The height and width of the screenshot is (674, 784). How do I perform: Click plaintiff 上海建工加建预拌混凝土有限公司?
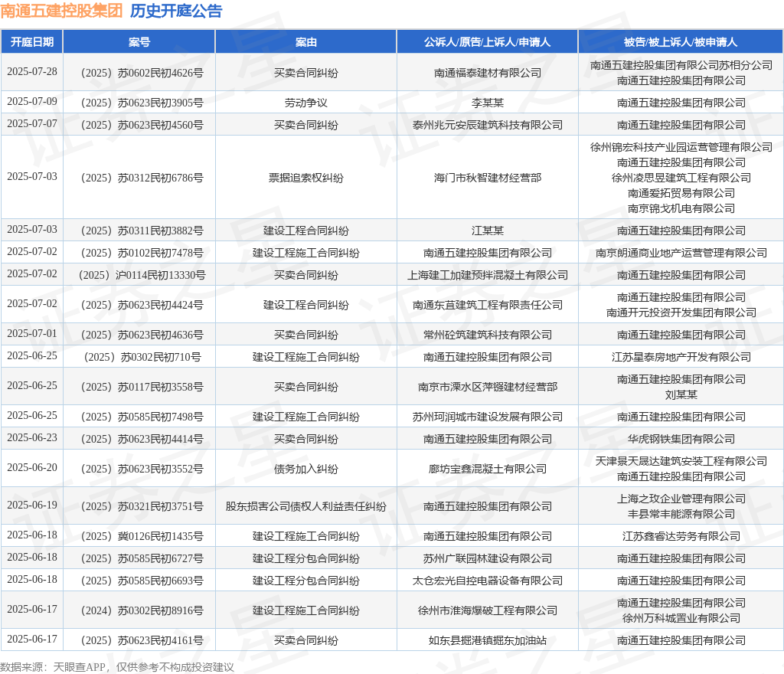(488, 275)
